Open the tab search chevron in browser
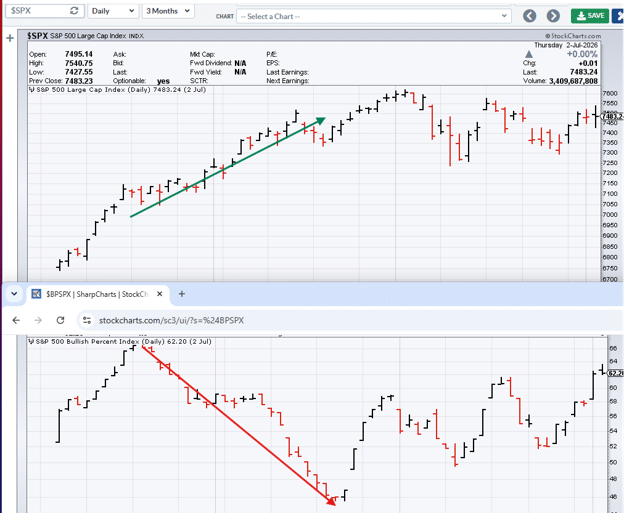624x513 pixels. click(14, 294)
